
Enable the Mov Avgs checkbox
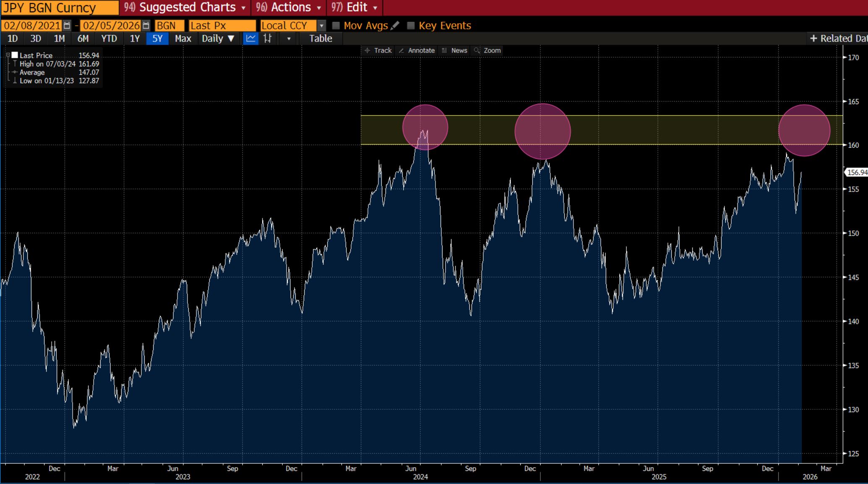pos(336,26)
